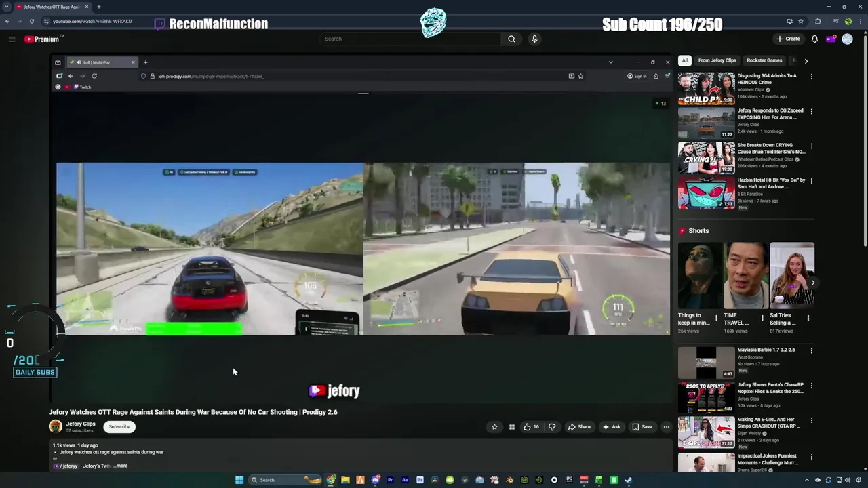Viewport: 868px width, 488px height.
Task: Open File Explorer from taskbar
Action: tap(345, 480)
